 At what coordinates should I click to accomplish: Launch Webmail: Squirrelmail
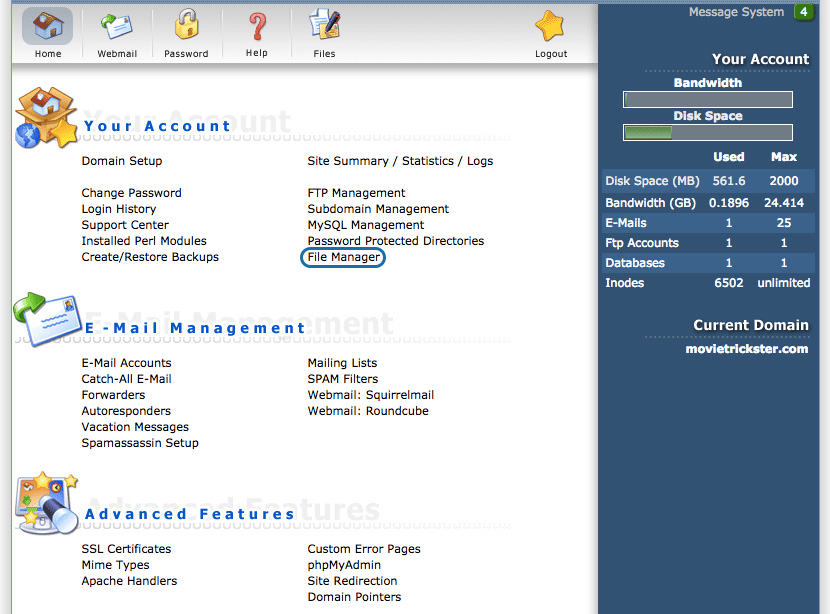pyautogui.click(x=371, y=395)
